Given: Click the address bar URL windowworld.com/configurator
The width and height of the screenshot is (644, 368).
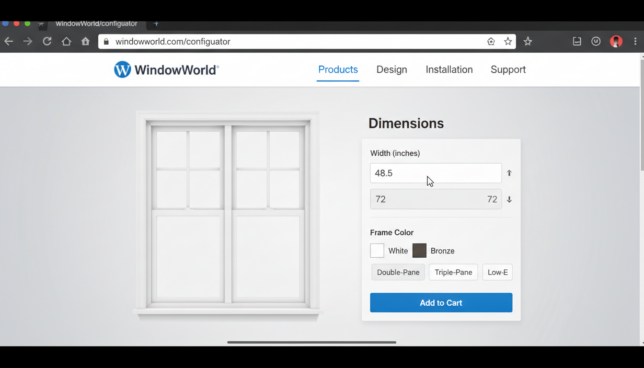Looking at the screenshot, I should 172,41.
